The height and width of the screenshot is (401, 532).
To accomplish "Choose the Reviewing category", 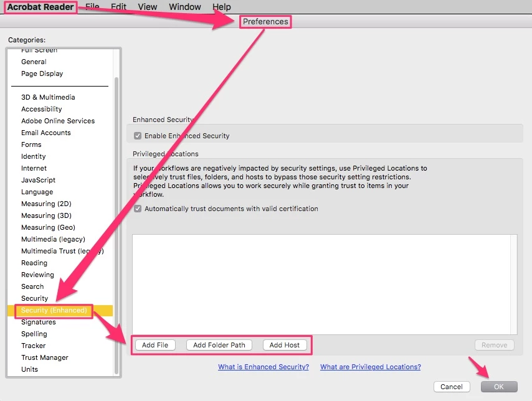I will point(37,275).
